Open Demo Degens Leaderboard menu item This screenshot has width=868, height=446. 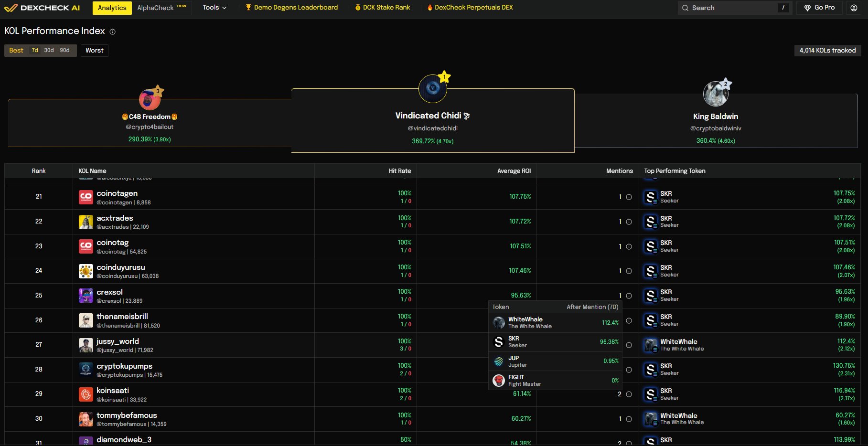[x=291, y=8]
